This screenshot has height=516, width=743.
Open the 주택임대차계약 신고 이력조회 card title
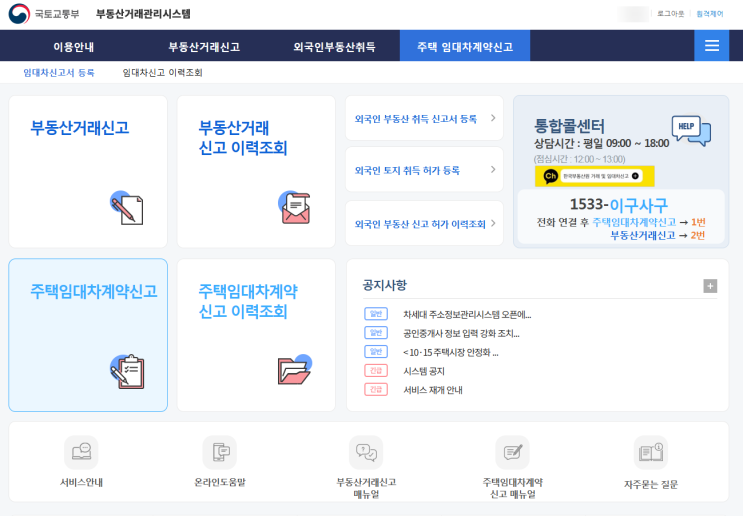(248, 301)
